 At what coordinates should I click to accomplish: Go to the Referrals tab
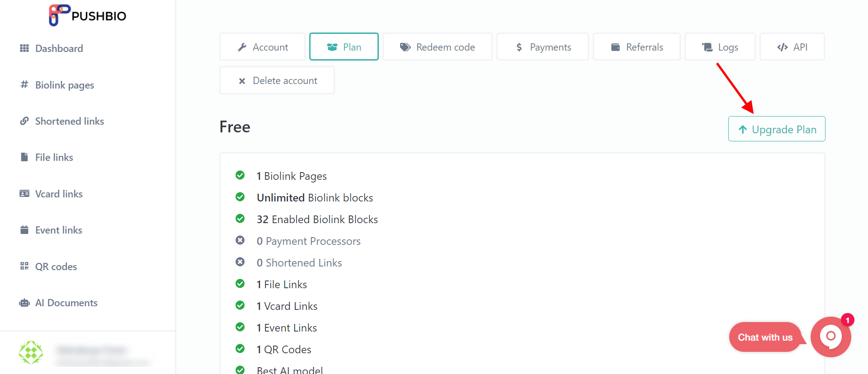[x=637, y=47]
